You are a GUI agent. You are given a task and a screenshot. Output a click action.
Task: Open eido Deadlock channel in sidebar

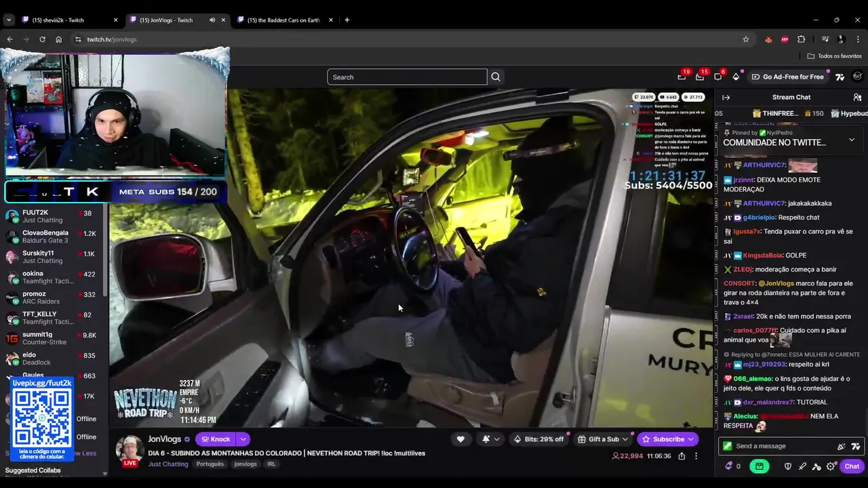click(53, 359)
